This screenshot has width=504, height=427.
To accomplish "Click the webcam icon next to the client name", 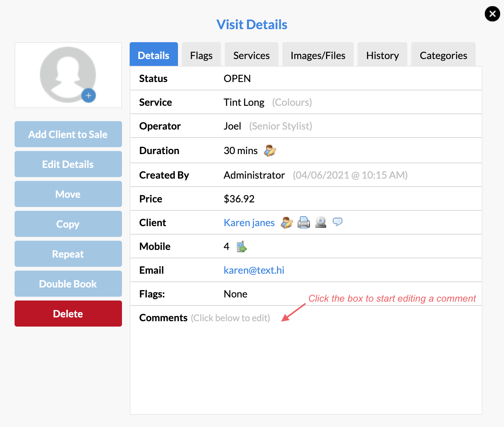I will tap(321, 222).
